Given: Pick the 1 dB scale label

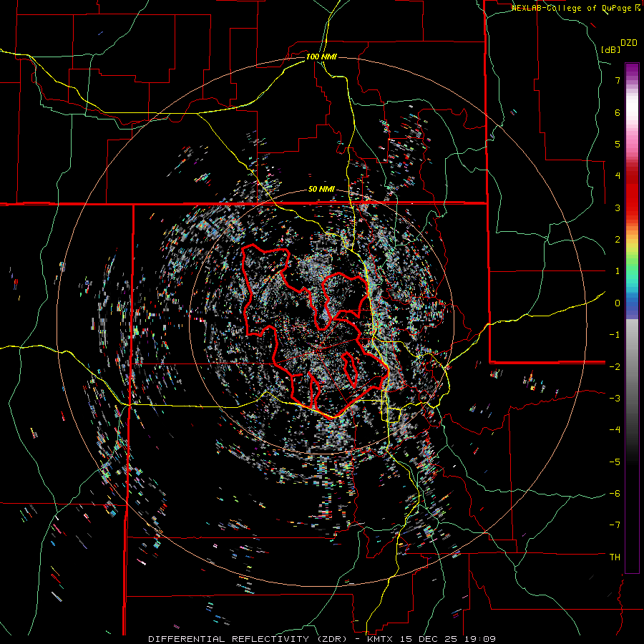Looking at the screenshot, I should tap(618, 271).
